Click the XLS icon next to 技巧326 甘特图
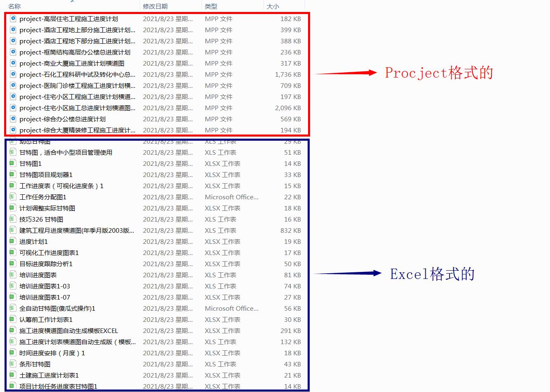This screenshot has width=550, height=392. (x=12, y=219)
